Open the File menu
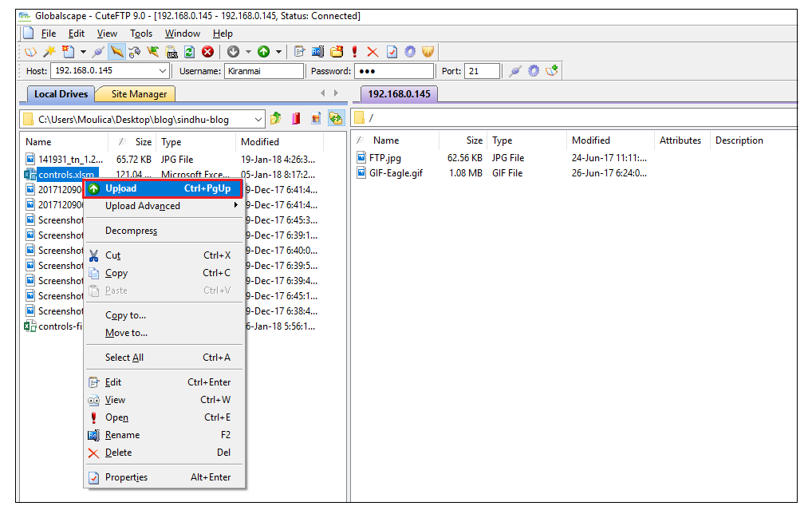Viewport: 812px width, 514px height. pos(49,34)
